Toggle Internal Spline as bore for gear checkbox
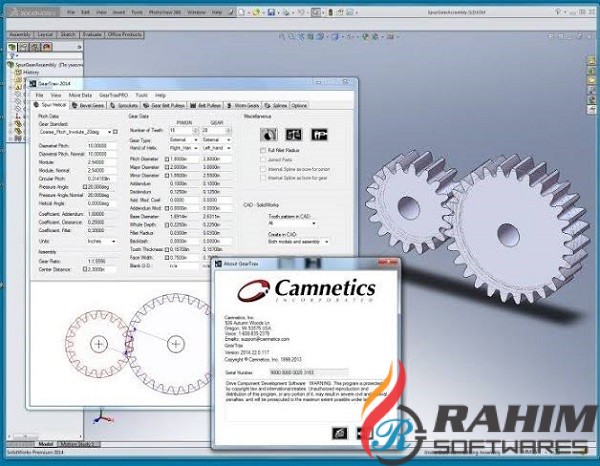This screenshot has width=600, height=466. click(263, 178)
